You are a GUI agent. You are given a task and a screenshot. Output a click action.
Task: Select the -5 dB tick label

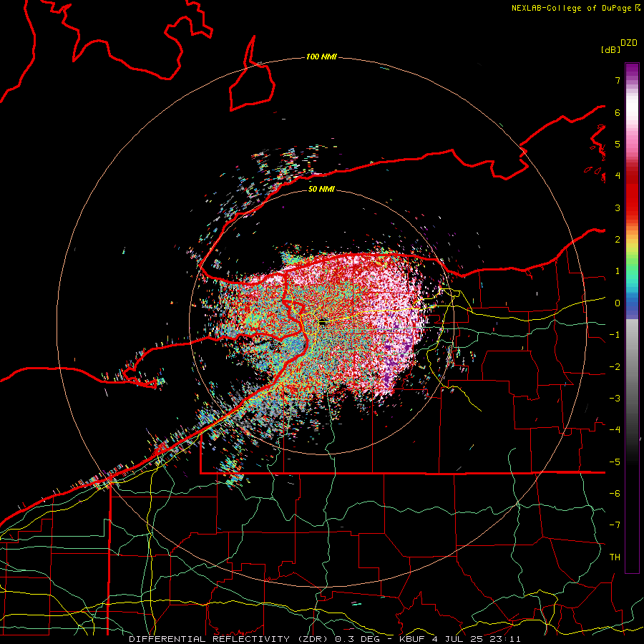pyautogui.click(x=615, y=462)
